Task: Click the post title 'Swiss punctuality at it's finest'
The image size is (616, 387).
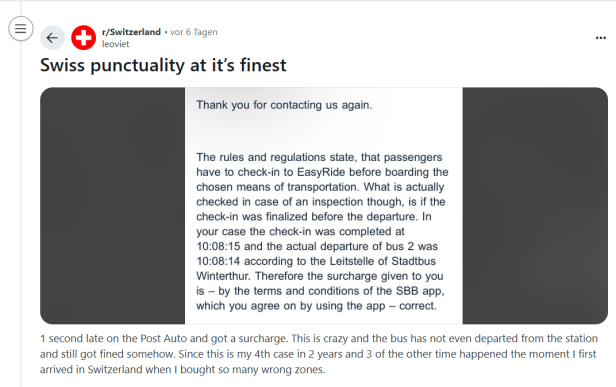Action: [163, 65]
